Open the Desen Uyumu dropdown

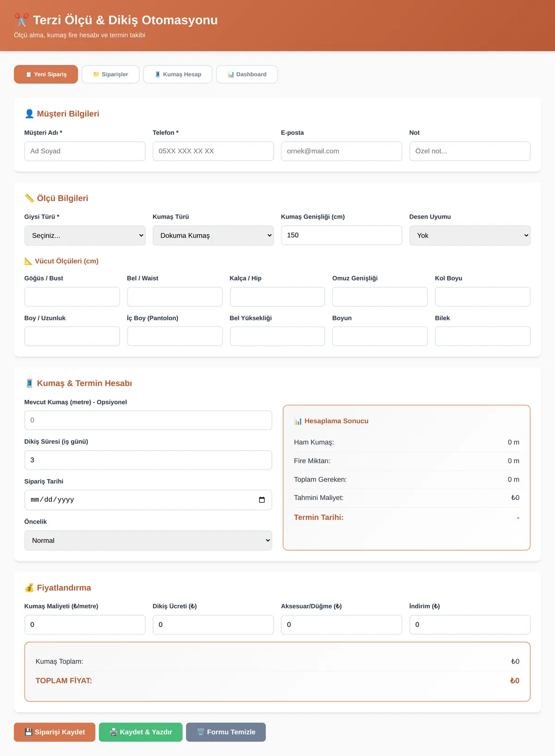point(470,236)
